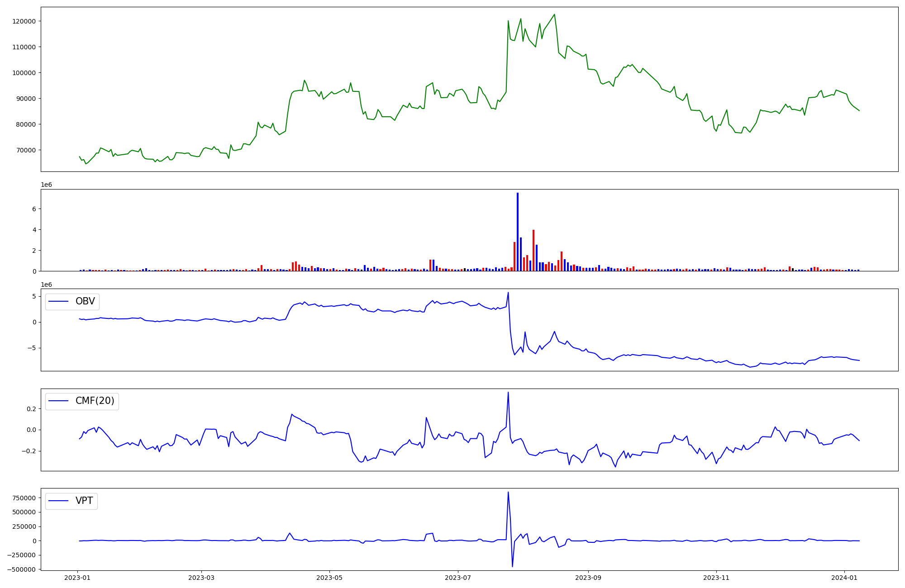The width and height of the screenshot is (905, 588).
Task: Click the tallest red volume bar near 4
Action: 533,250
